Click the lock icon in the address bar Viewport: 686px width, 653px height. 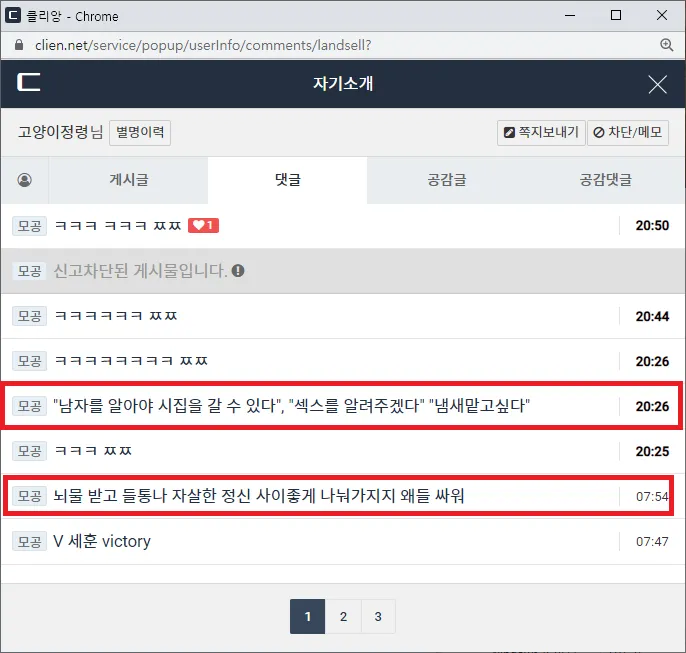(x=19, y=45)
